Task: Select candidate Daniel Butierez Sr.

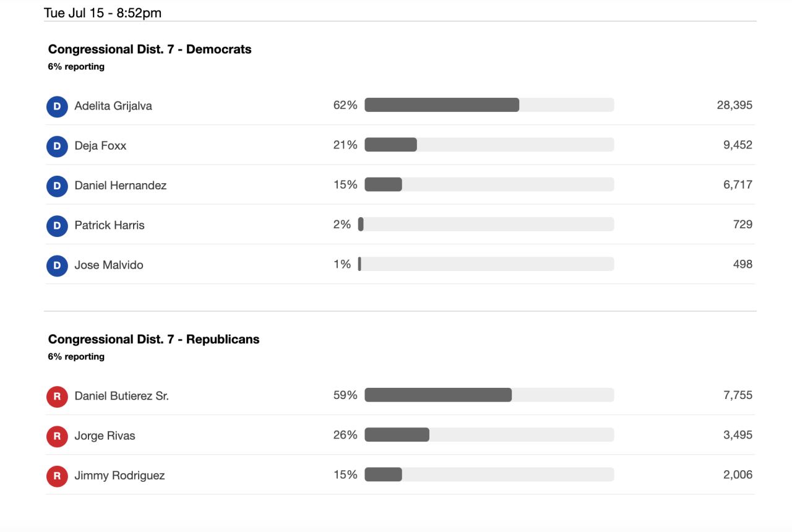Action: [121, 396]
